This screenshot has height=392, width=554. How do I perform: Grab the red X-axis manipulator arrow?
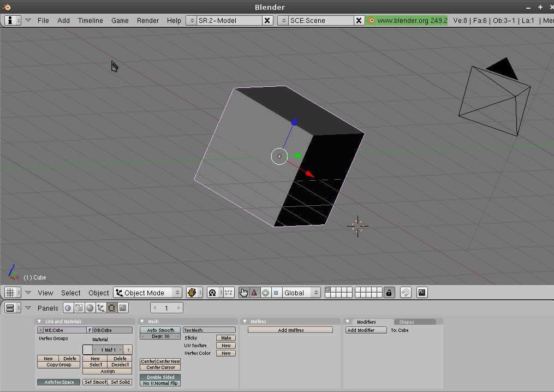coord(309,174)
